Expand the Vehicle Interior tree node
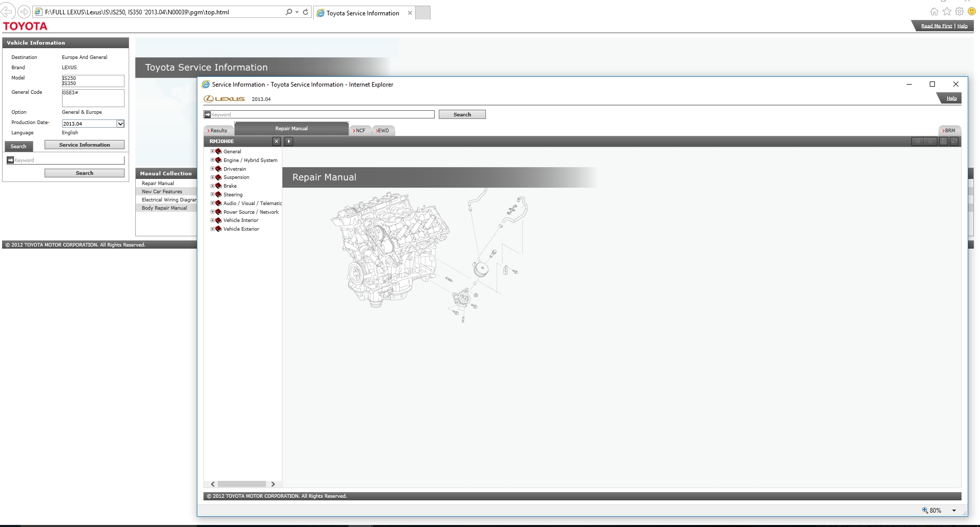Viewport: 980px width, 527px height. click(x=213, y=220)
